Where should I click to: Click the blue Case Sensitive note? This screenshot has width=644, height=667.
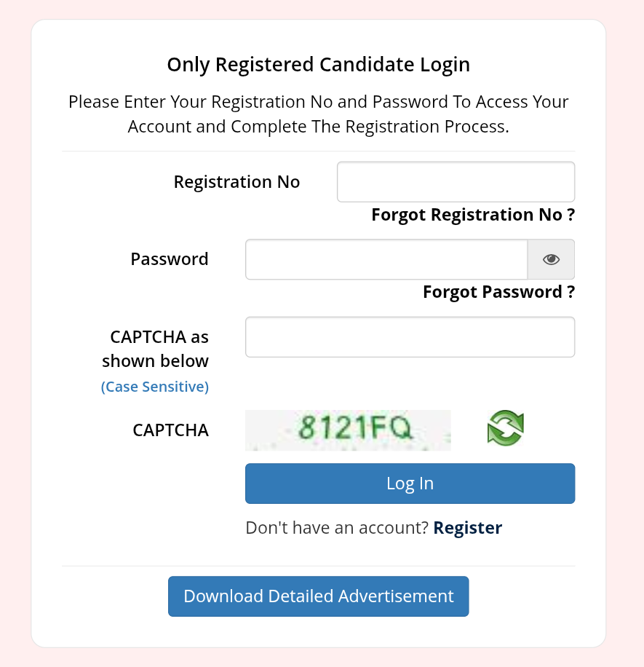[x=155, y=387]
